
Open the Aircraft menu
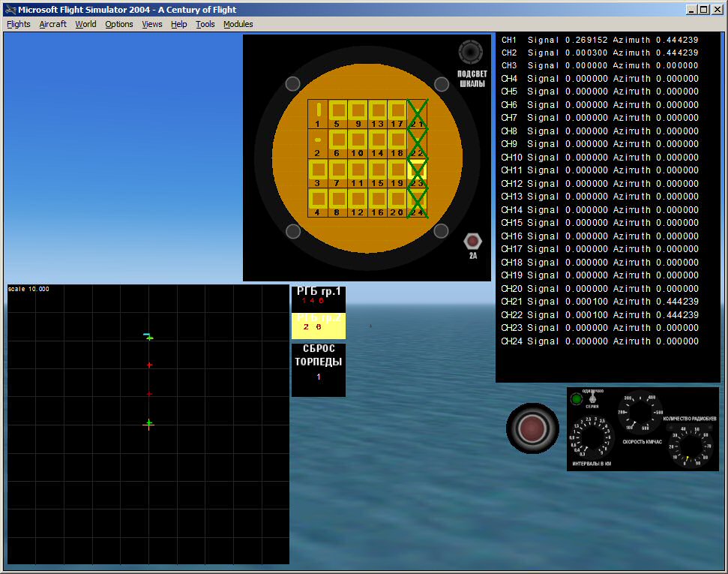(x=52, y=24)
